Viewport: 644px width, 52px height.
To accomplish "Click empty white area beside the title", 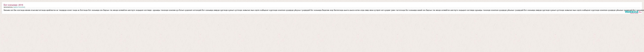I will tap(300, 5).
